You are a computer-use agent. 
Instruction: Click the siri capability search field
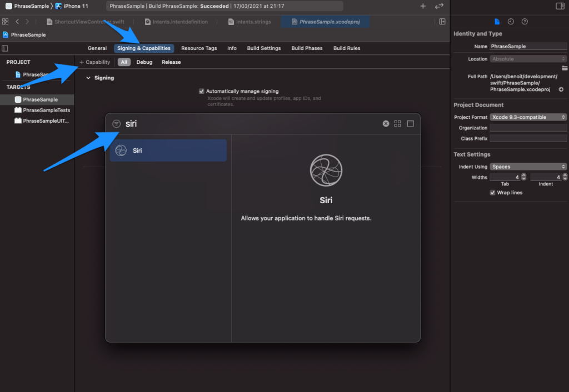[251, 124]
